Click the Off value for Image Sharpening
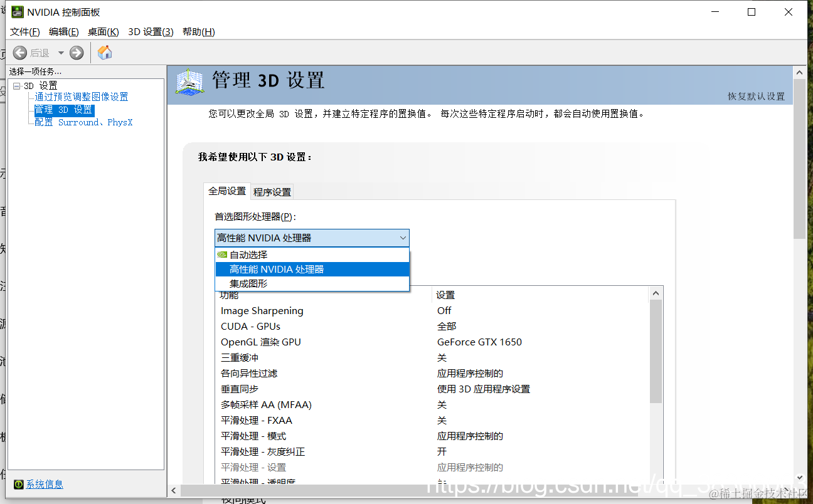Screen dimensions: 813x504 (444, 311)
